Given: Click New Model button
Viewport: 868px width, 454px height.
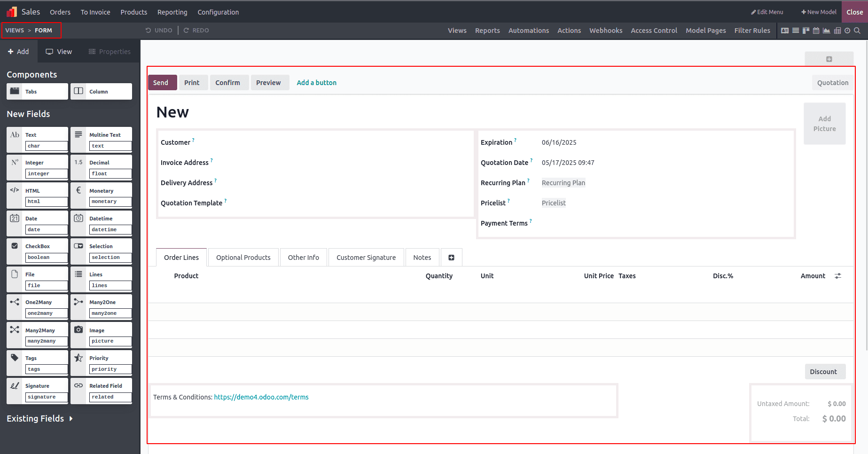Looking at the screenshot, I should pyautogui.click(x=819, y=12).
